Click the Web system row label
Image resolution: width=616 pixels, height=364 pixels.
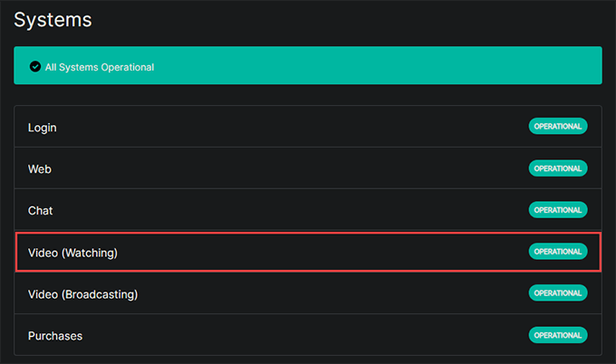click(41, 169)
